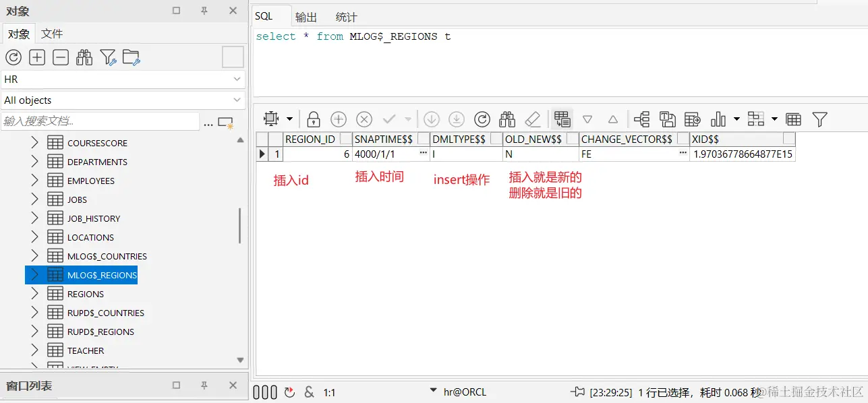Click the delete object minus icon
The width and height of the screenshot is (868, 403).
61,57
